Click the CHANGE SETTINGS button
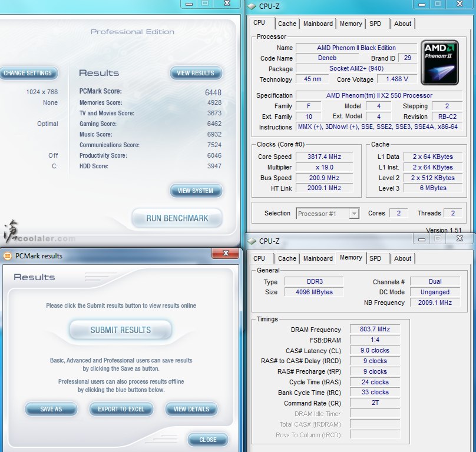The height and width of the screenshot is (452, 476). pos(28,73)
